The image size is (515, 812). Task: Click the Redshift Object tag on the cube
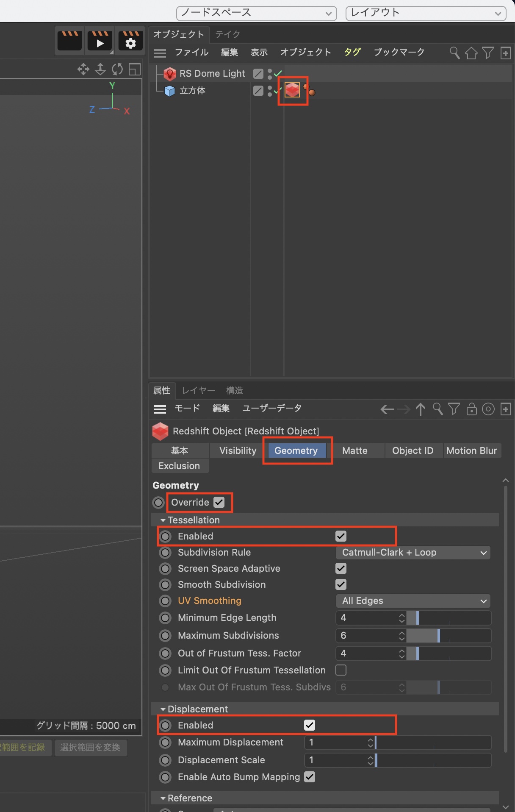coord(292,90)
